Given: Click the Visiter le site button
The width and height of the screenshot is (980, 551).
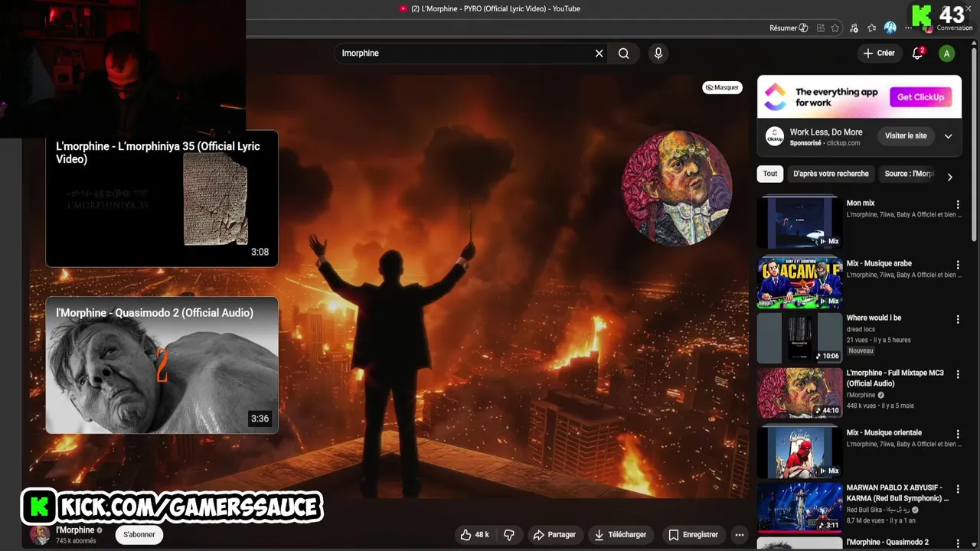Looking at the screenshot, I should (x=906, y=136).
